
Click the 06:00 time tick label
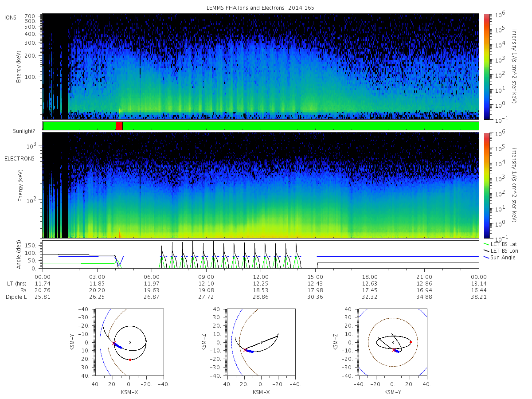(x=152, y=276)
